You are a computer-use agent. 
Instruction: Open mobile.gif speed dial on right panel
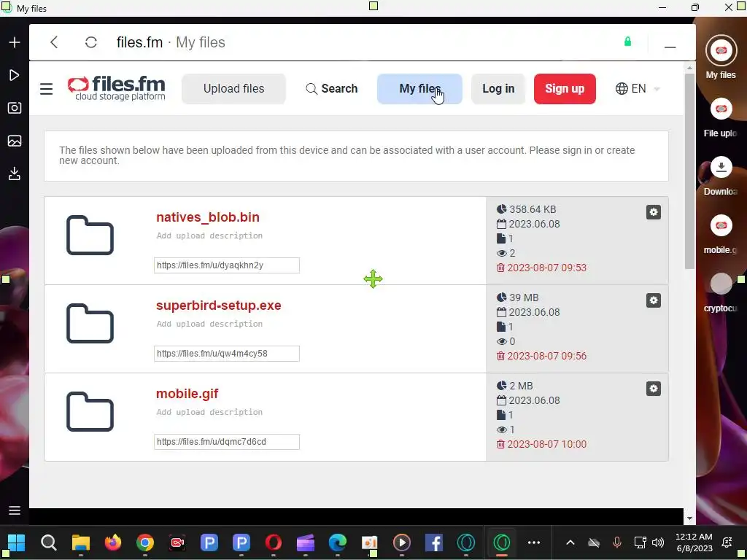click(721, 226)
